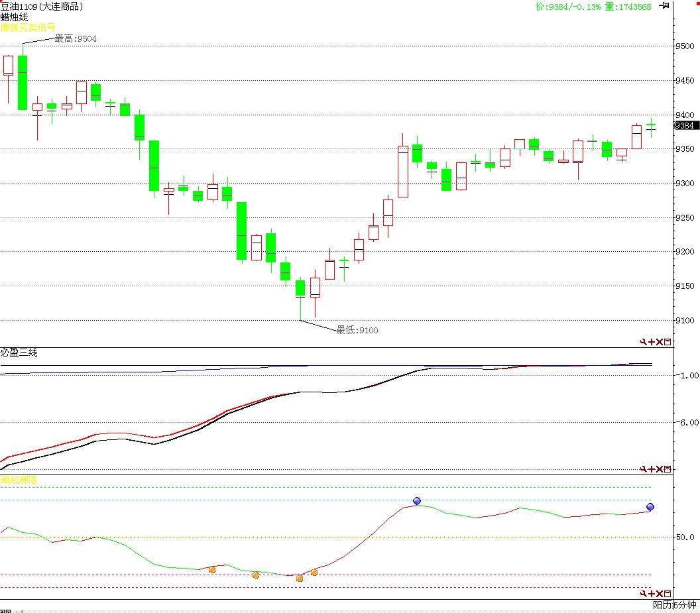Click the 最低:9100 low price annotation

coord(357,330)
